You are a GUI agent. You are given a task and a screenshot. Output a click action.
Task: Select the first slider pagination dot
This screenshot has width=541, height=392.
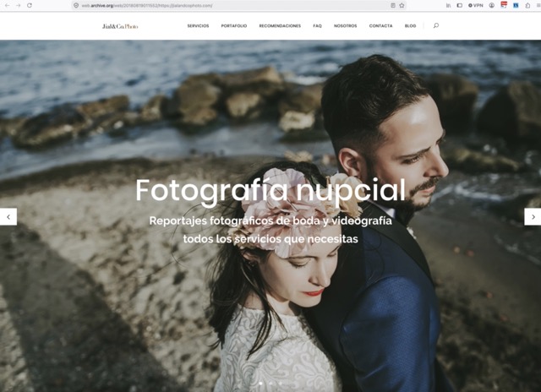click(261, 384)
